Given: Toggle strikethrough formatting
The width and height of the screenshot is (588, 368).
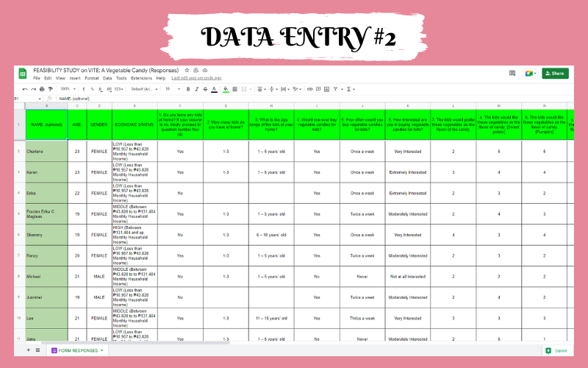Looking at the screenshot, I should coord(205,89).
